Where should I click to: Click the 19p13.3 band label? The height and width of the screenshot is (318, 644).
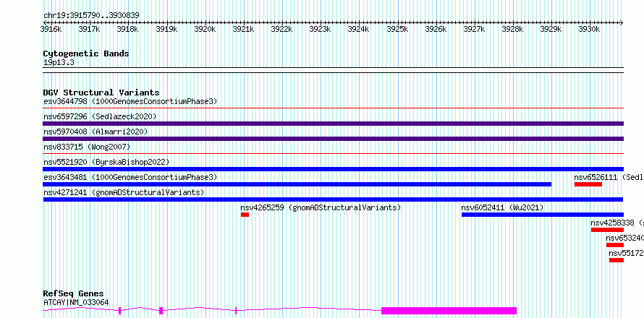(x=59, y=63)
